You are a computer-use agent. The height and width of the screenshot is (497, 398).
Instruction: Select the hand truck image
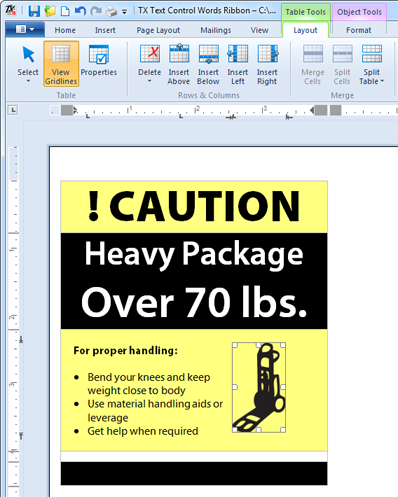(x=259, y=387)
